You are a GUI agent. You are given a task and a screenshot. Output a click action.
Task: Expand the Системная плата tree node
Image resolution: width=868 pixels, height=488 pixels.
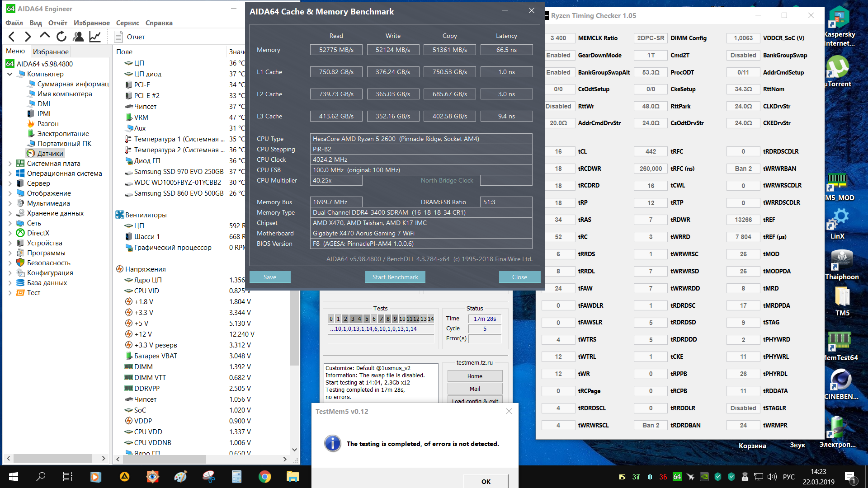[10, 164]
